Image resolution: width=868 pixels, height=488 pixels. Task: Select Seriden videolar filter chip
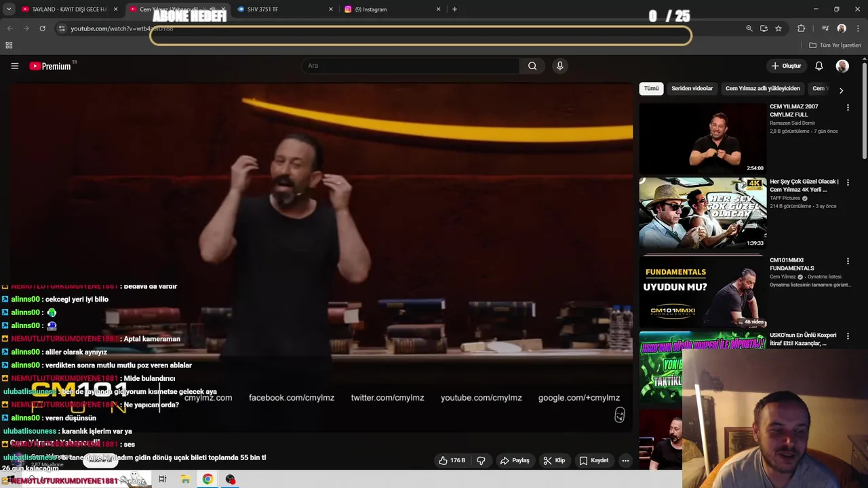coord(692,89)
